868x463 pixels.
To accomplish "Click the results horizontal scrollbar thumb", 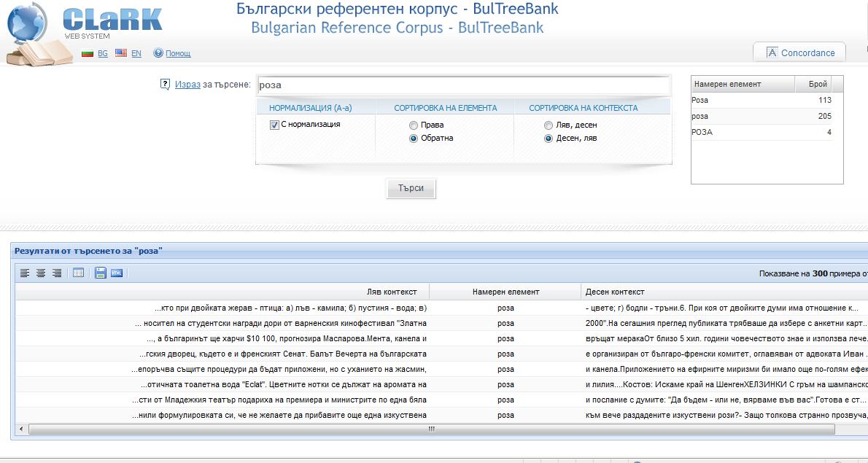I will click(431, 429).
